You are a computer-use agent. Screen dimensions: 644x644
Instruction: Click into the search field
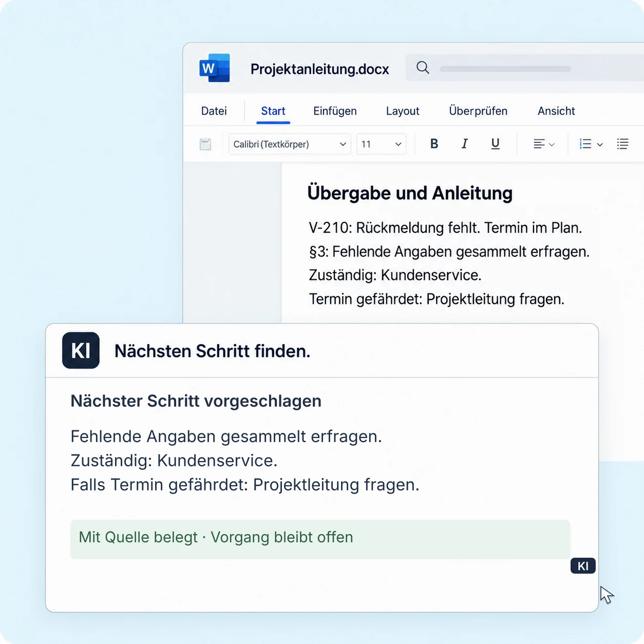pos(525,68)
